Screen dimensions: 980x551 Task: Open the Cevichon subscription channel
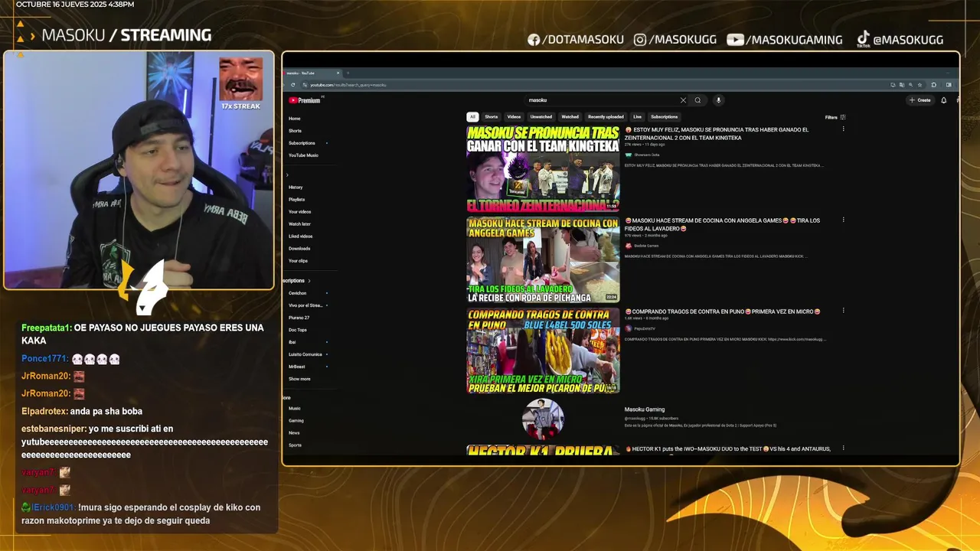pyautogui.click(x=297, y=293)
